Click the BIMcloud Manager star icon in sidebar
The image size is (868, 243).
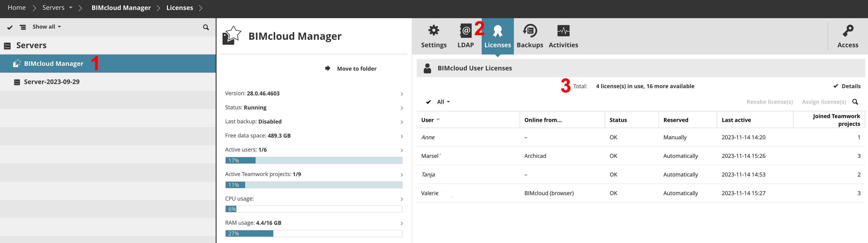click(17, 63)
